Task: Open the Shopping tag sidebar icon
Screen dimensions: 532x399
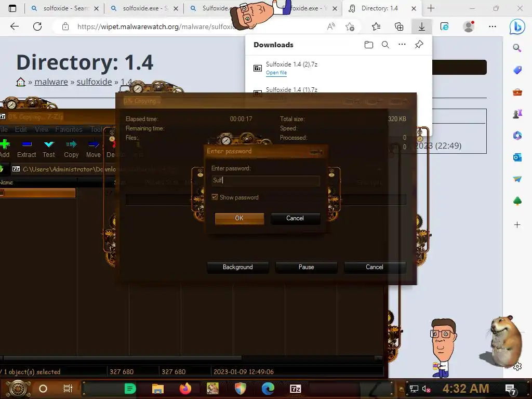Action: pos(517,70)
